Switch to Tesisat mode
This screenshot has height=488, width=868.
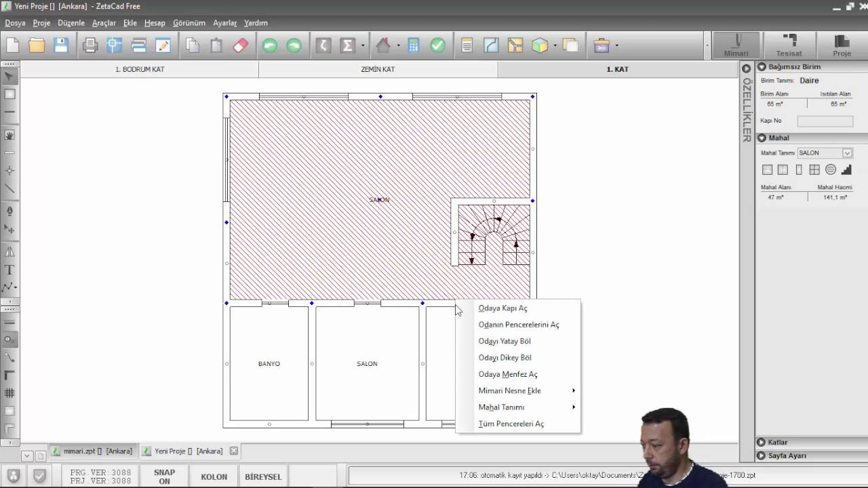coord(789,45)
